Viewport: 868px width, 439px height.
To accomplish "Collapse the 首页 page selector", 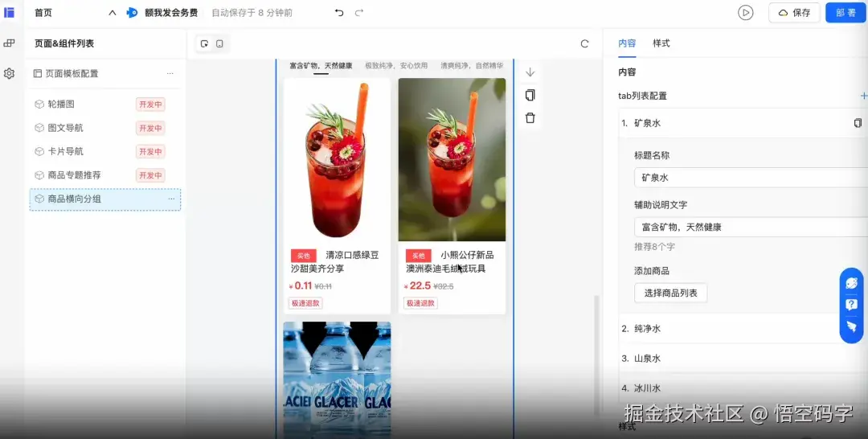I will pyautogui.click(x=113, y=13).
